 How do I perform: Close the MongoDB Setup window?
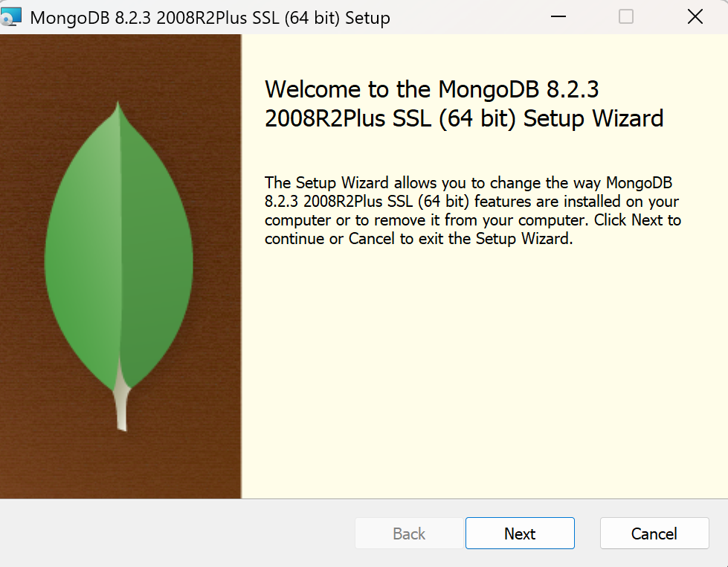(x=695, y=16)
